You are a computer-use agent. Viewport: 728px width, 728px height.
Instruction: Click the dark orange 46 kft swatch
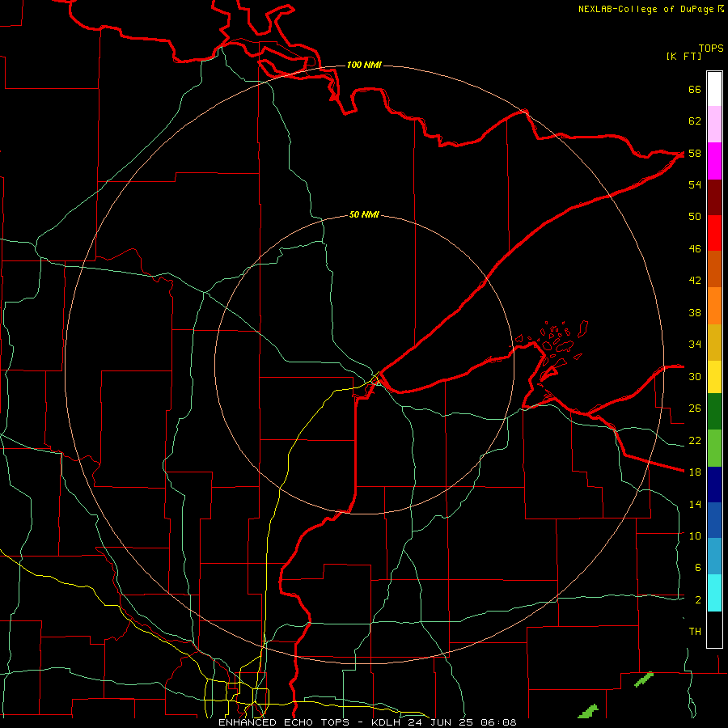pyautogui.click(x=714, y=269)
